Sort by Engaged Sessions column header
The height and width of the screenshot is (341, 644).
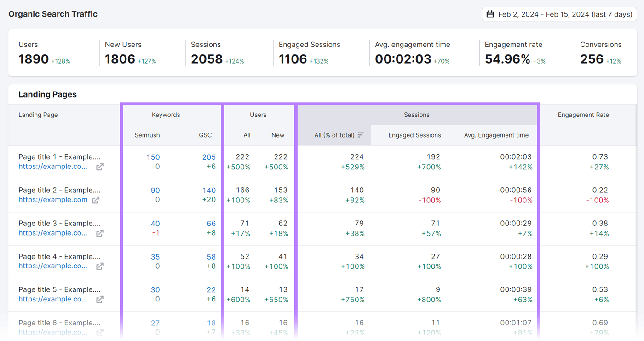[414, 135]
